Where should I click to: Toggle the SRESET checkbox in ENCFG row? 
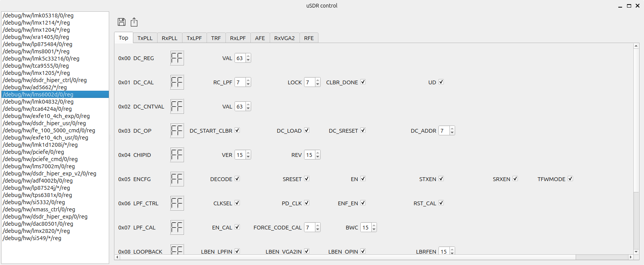point(307,179)
